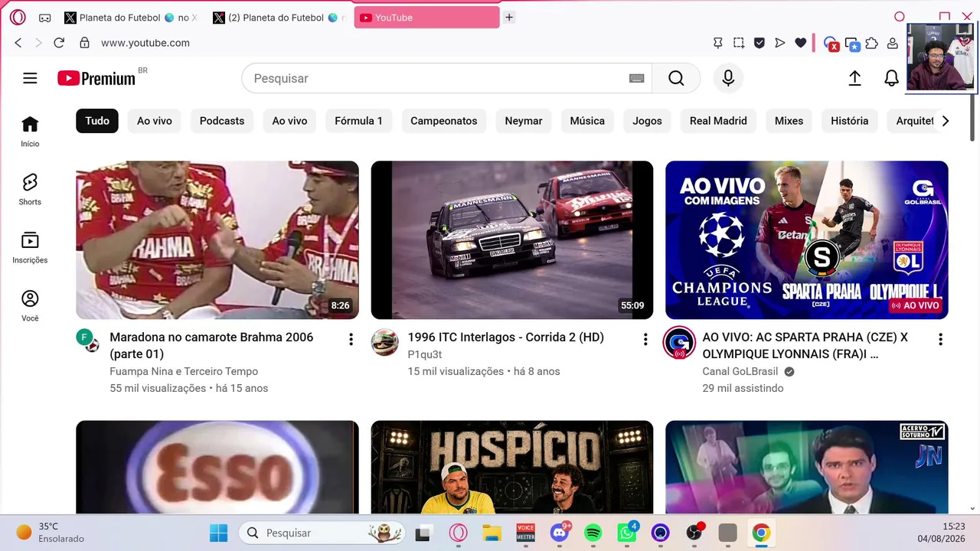The height and width of the screenshot is (551, 980).
Task: Open options menu for 1996 ITC Interlagos video
Action: point(645,339)
